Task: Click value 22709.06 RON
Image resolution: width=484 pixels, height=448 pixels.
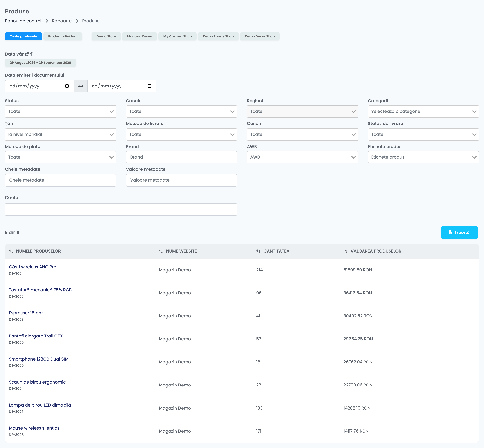Action: pyautogui.click(x=358, y=385)
